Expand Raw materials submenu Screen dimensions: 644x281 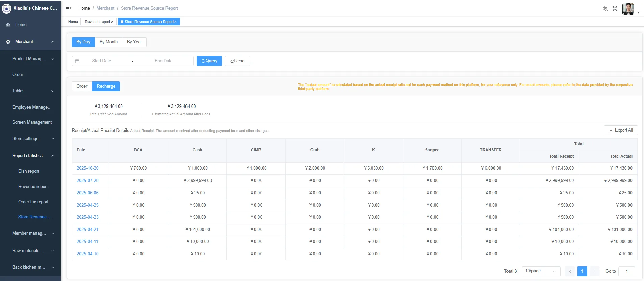pos(53,251)
